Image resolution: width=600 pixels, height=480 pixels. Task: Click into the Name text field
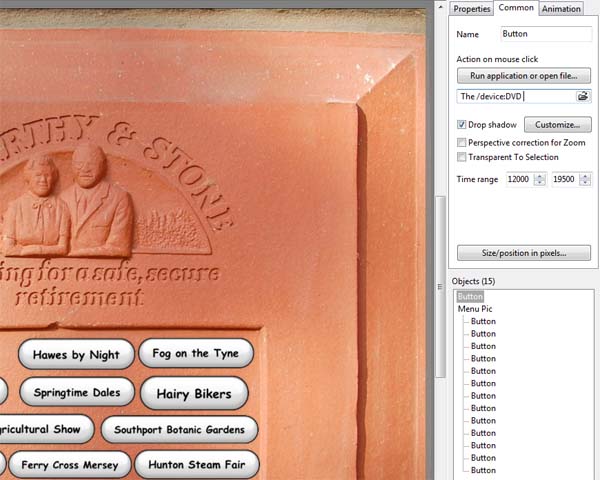tap(545, 34)
